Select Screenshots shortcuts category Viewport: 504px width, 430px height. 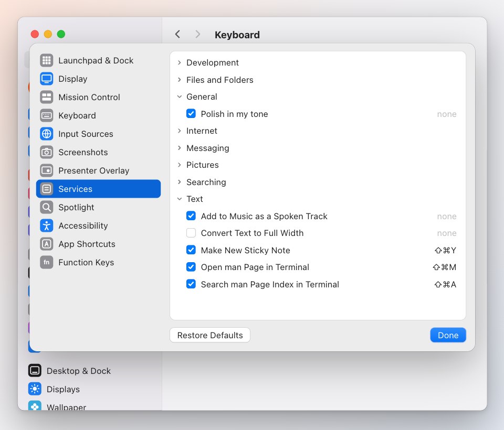(x=98, y=152)
